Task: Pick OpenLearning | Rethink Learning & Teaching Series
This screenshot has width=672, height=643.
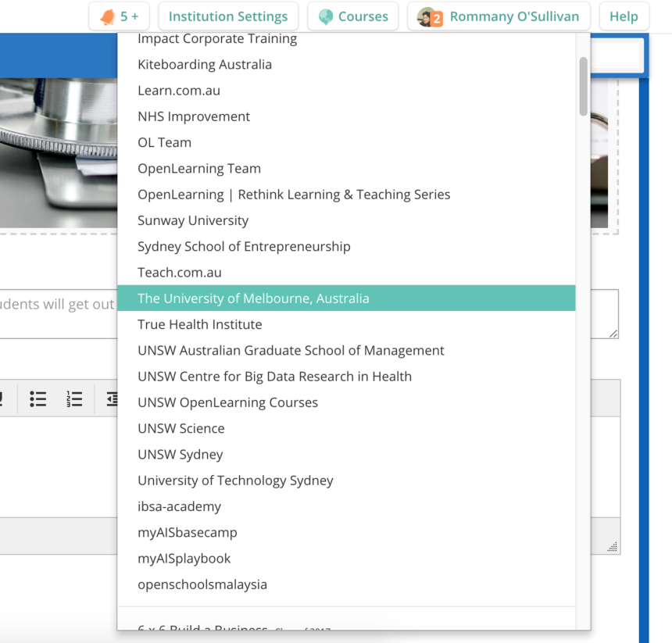Action: tap(346, 195)
